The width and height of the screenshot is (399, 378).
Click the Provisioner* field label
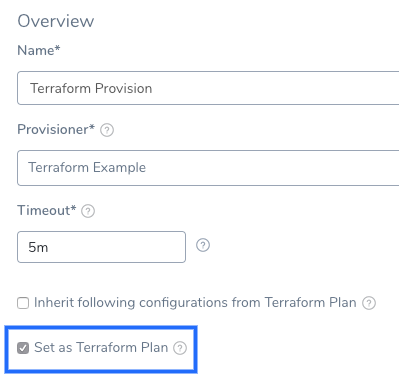click(56, 129)
